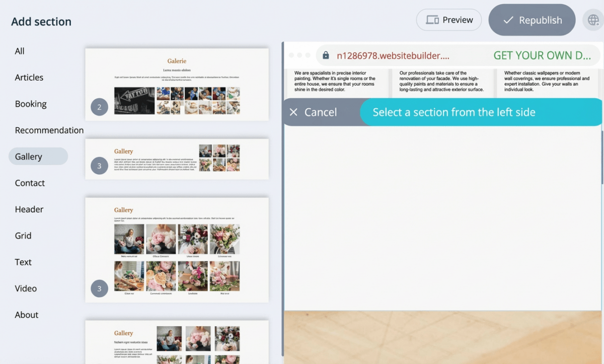The height and width of the screenshot is (364, 604).
Task: Click the number 3 badge on small Gallery template
Action: [99, 166]
